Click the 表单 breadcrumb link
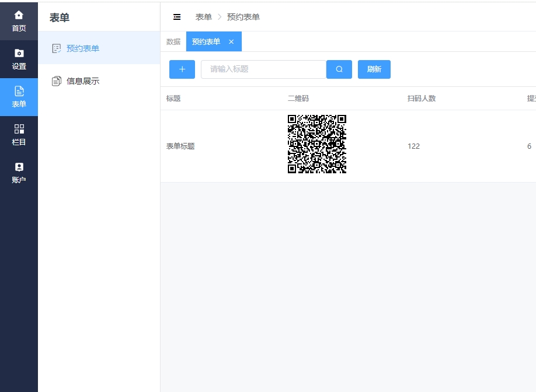The image size is (536, 392). (204, 17)
